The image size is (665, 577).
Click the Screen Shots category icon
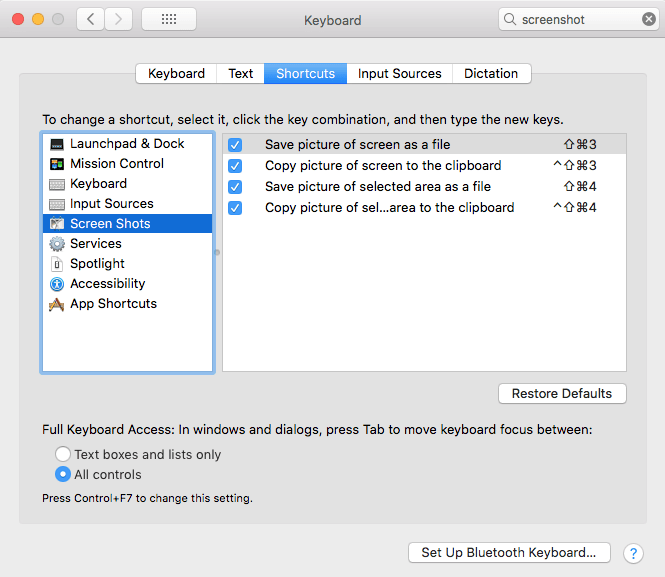click(57, 224)
